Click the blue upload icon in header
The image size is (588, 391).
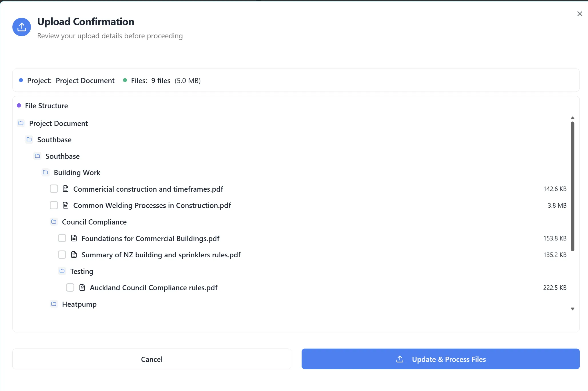pos(21,27)
